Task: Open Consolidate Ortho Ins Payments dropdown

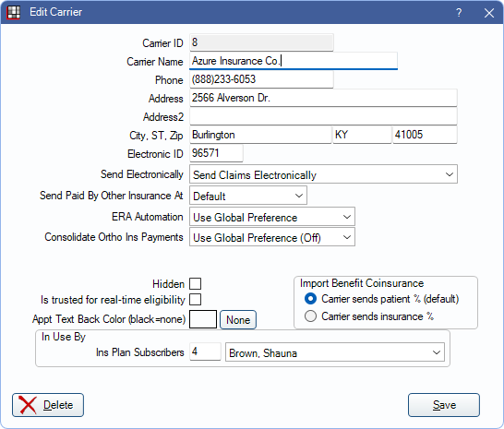Action: tap(272, 237)
